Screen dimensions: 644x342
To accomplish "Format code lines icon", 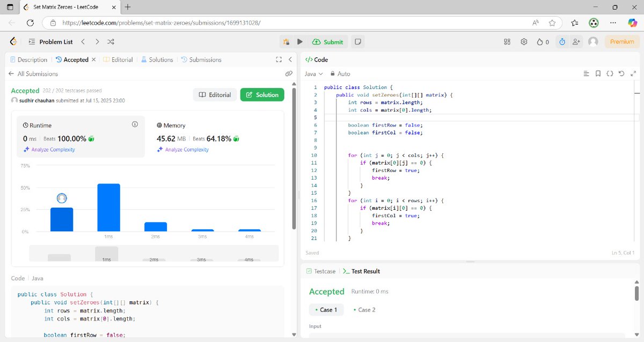I will [586, 74].
